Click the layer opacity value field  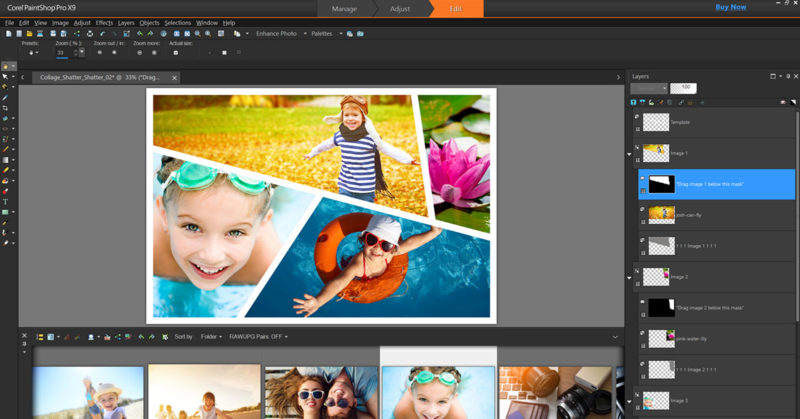(683, 88)
